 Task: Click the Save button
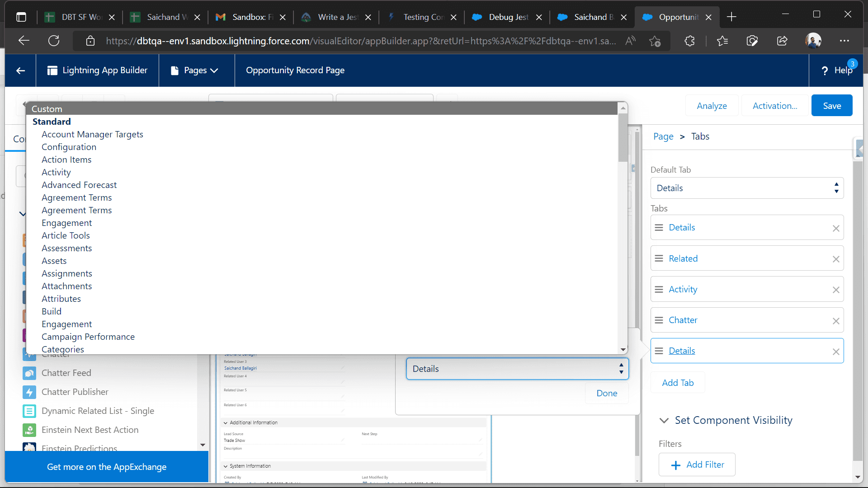pyautogui.click(x=832, y=106)
